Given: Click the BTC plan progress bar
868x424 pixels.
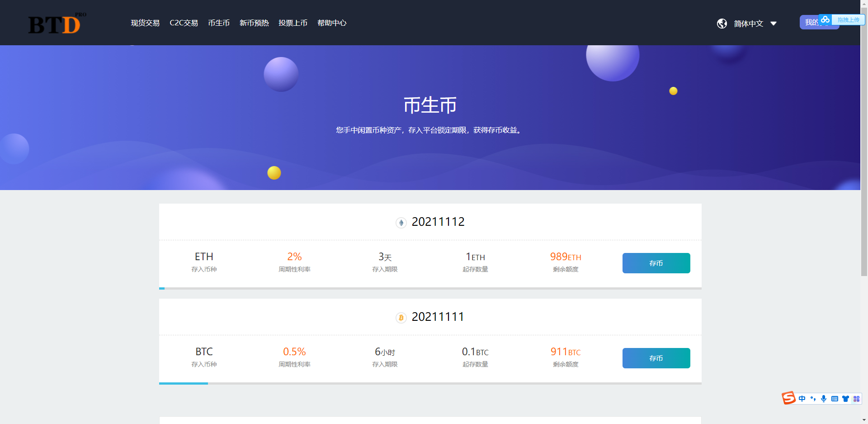Looking at the screenshot, I should click(x=430, y=383).
